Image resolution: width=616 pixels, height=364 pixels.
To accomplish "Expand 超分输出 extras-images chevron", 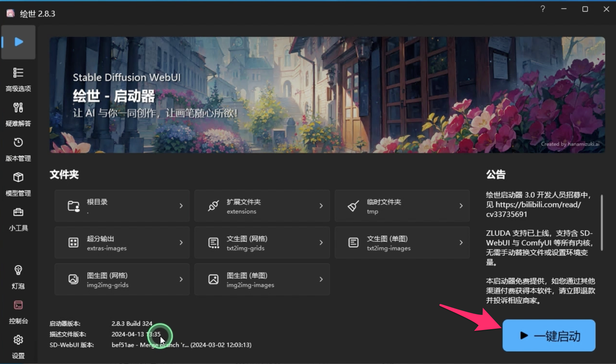I will (x=181, y=243).
